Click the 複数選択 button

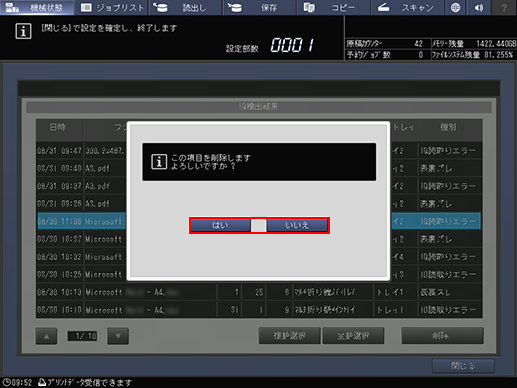click(x=289, y=336)
